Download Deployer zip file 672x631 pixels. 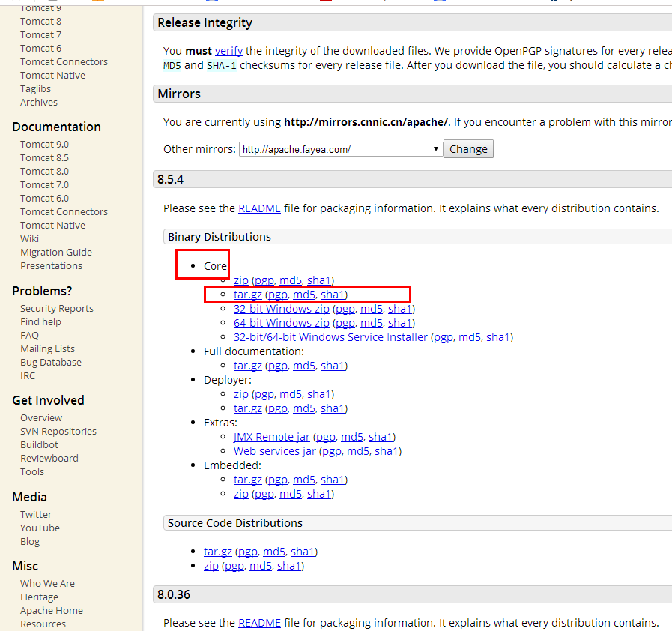[x=241, y=394]
